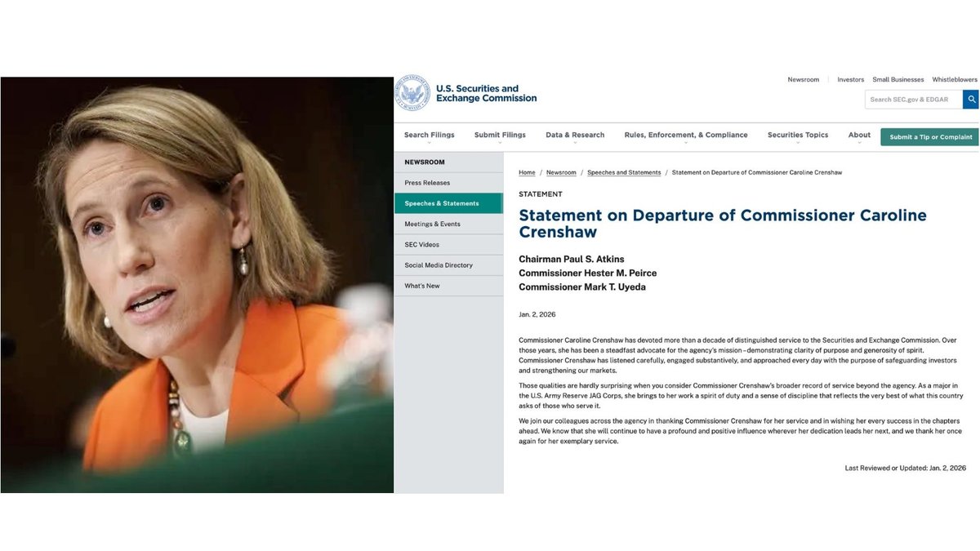Image resolution: width=980 pixels, height=551 pixels.
Task: Select Speeches & Statements sidebar item
Action: 442,203
